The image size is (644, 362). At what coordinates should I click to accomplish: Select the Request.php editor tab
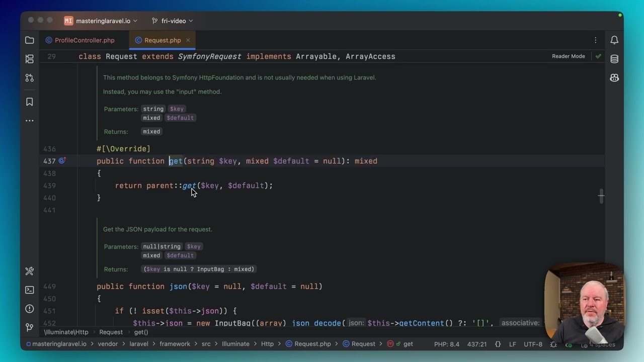click(x=162, y=40)
